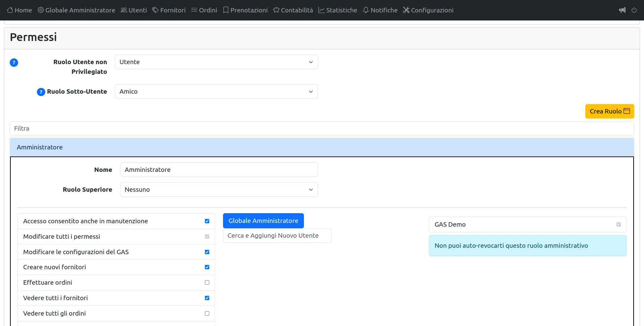Select the Globale Amministratore user button
644x326 pixels.
click(263, 221)
